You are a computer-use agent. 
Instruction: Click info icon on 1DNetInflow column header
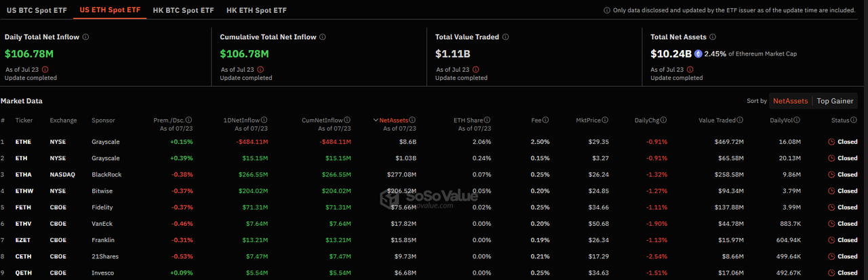tap(264, 120)
